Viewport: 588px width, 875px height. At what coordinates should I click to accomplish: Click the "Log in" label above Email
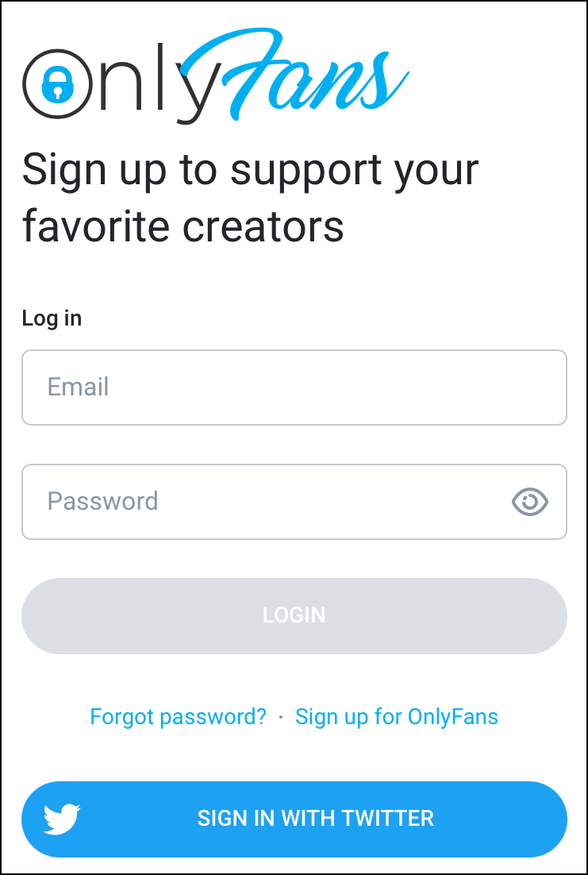pos(52,318)
